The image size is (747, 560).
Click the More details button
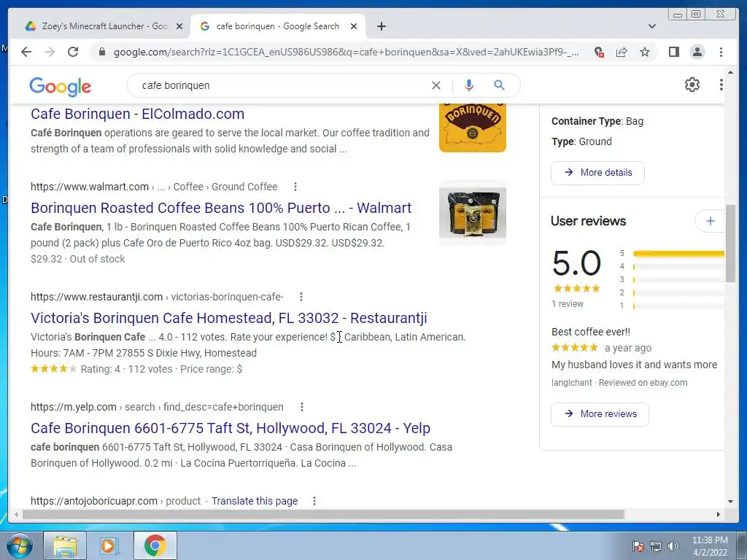(597, 173)
